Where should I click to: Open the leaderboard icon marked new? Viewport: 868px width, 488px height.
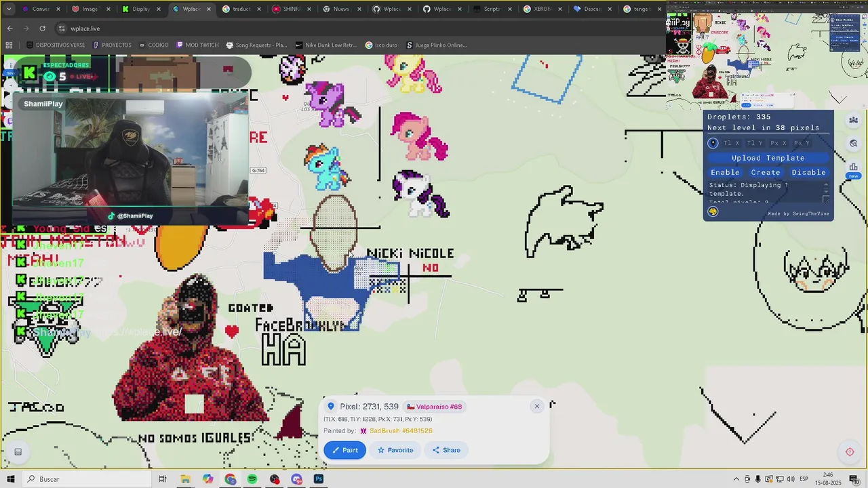(x=853, y=169)
